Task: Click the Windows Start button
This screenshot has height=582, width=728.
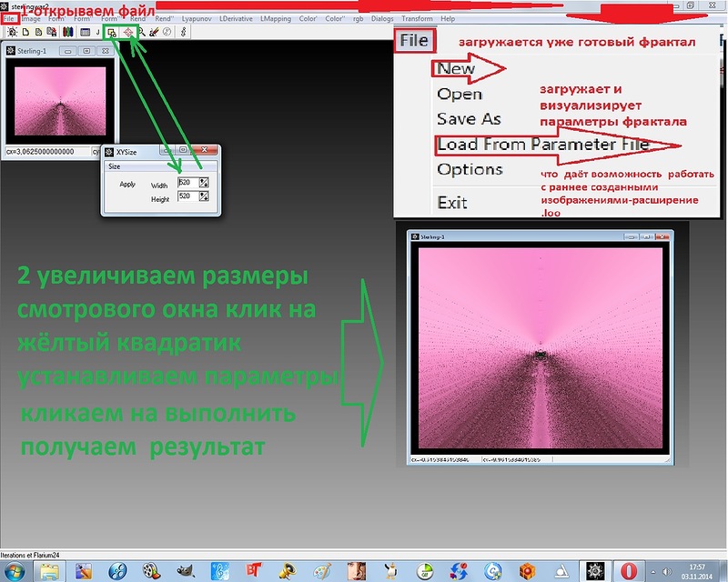Action: (x=16, y=570)
